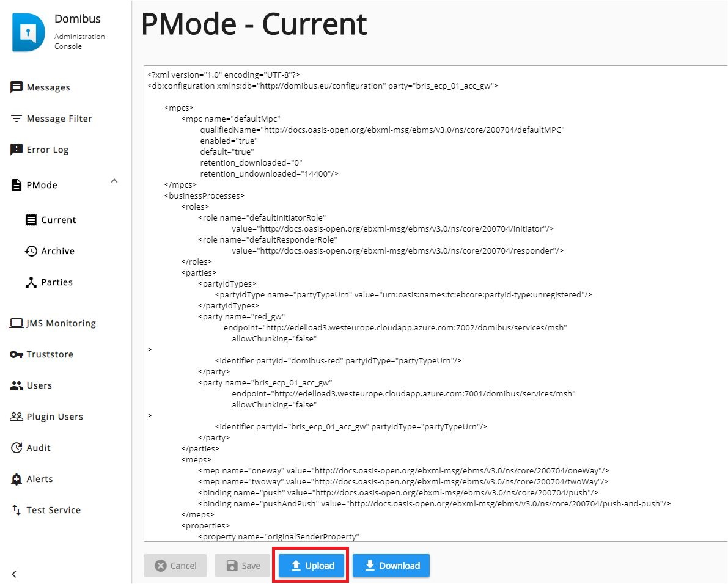The image size is (728, 584).
Task: Go to Error Log
Action: [47, 150]
